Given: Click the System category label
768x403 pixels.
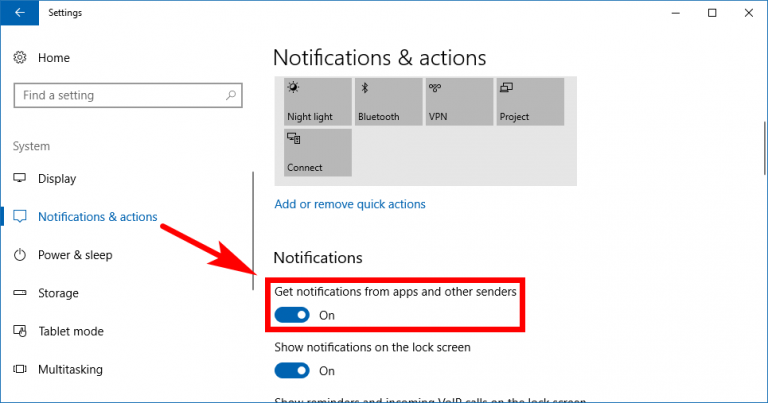Looking at the screenshot, I should (x=31, y=146).
